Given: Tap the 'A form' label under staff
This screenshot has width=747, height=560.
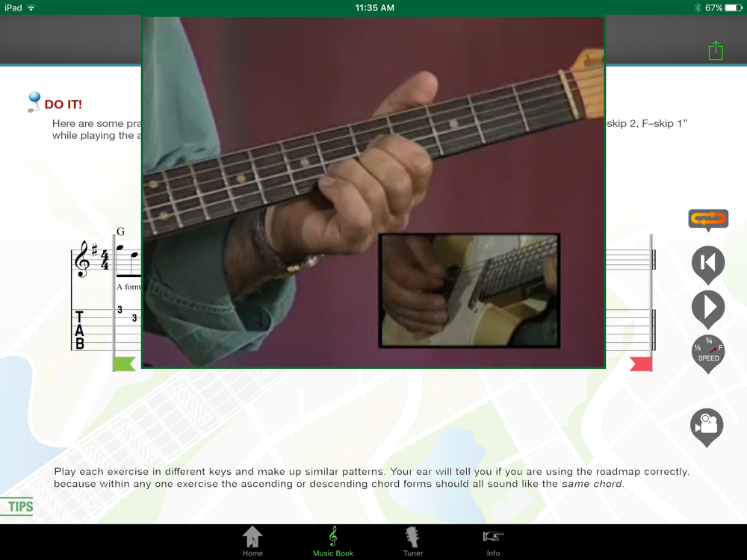Looking at the screenshot, I should pyautogui.click(x=128, y=287).
